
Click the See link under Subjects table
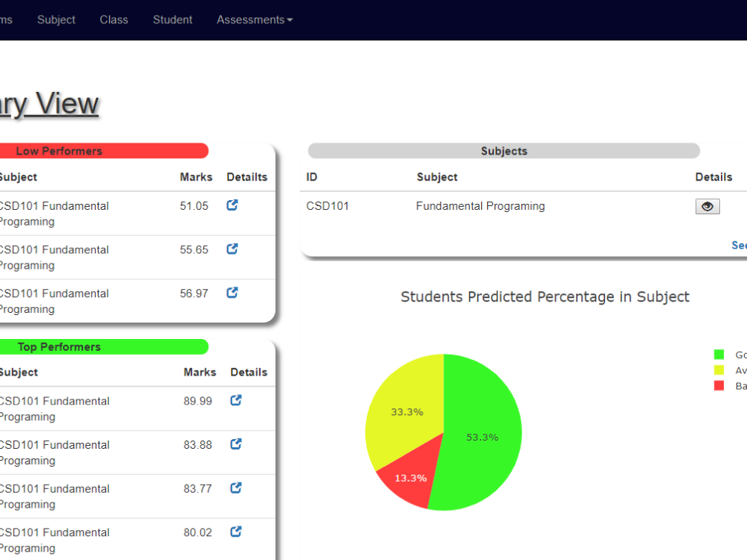point(739,245)
